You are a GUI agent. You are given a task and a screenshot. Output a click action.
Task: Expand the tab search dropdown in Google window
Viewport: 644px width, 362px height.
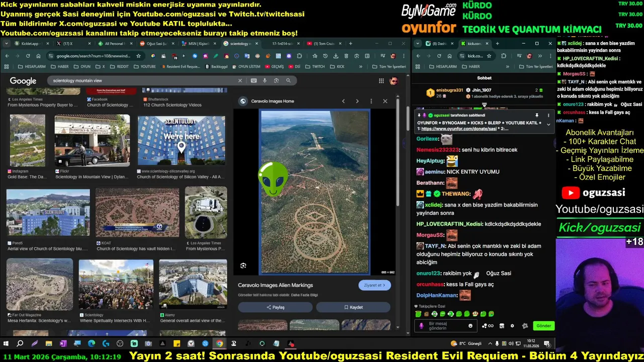pos(7,44)
